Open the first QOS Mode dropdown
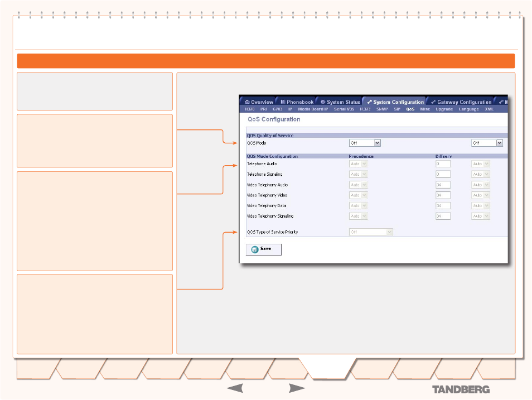This screenshot has height=400, width=532. [x=365, y=143]
